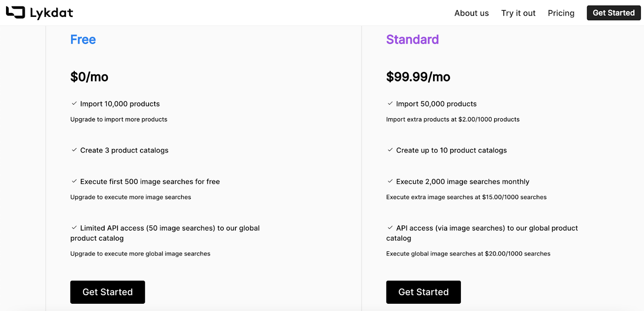Go to Try it out page
The image size is (644, 311).
click(x=518, y=13)
